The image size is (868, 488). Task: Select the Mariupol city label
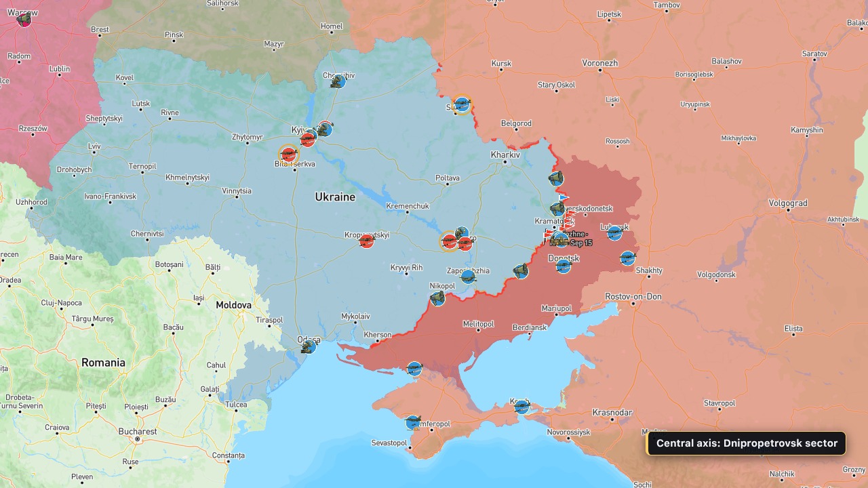click(x=557, y=308)
